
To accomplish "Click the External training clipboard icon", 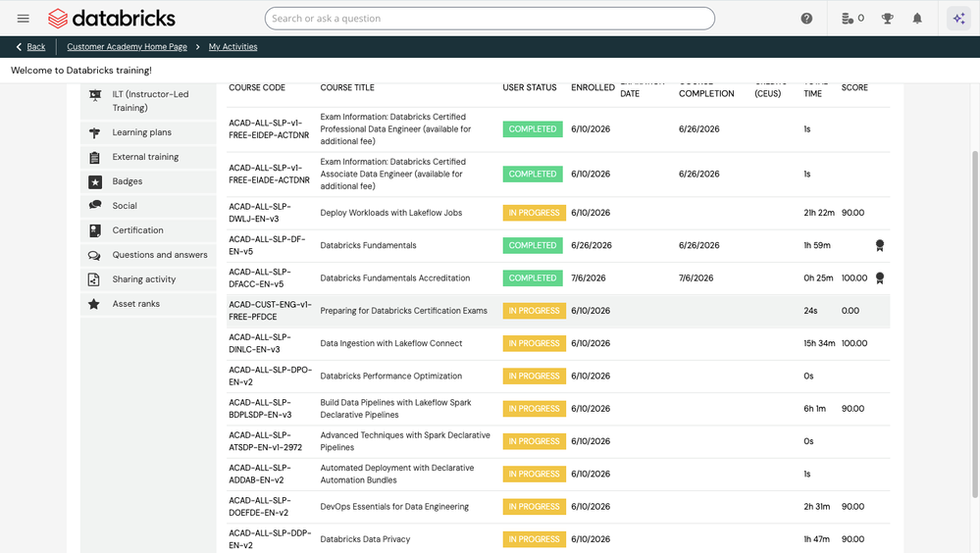I will click(x=95, y=157).
